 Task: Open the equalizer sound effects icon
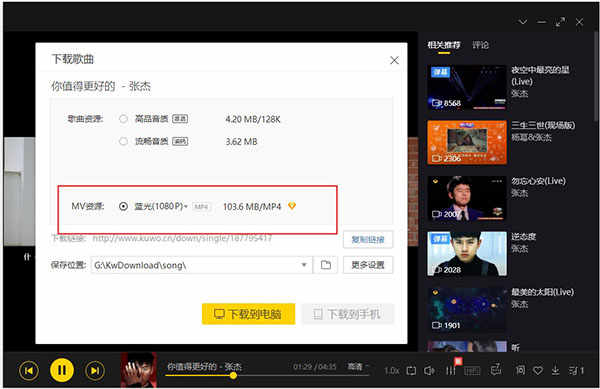pos(451,370)
